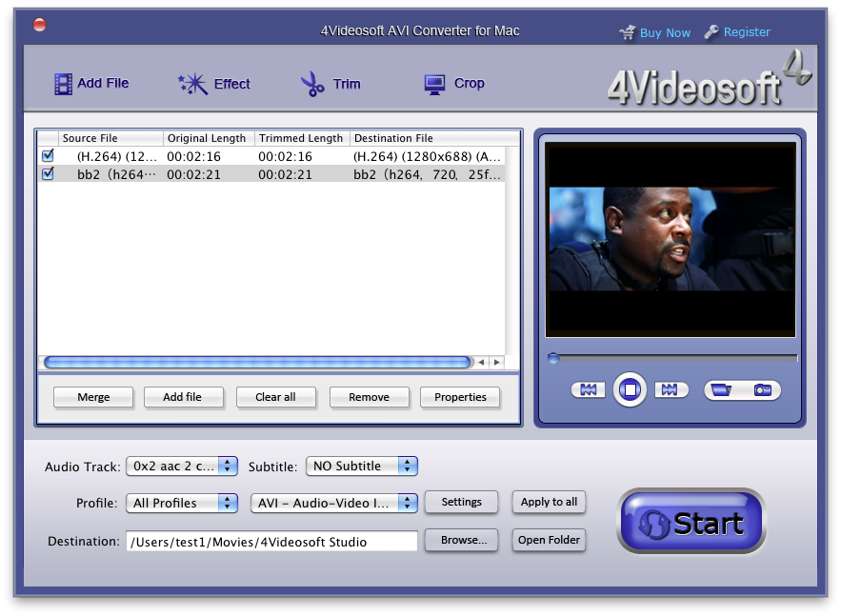Click the Buy Now shopping cart link
This screenshot has width=841, height=616.
pos(655,32)
